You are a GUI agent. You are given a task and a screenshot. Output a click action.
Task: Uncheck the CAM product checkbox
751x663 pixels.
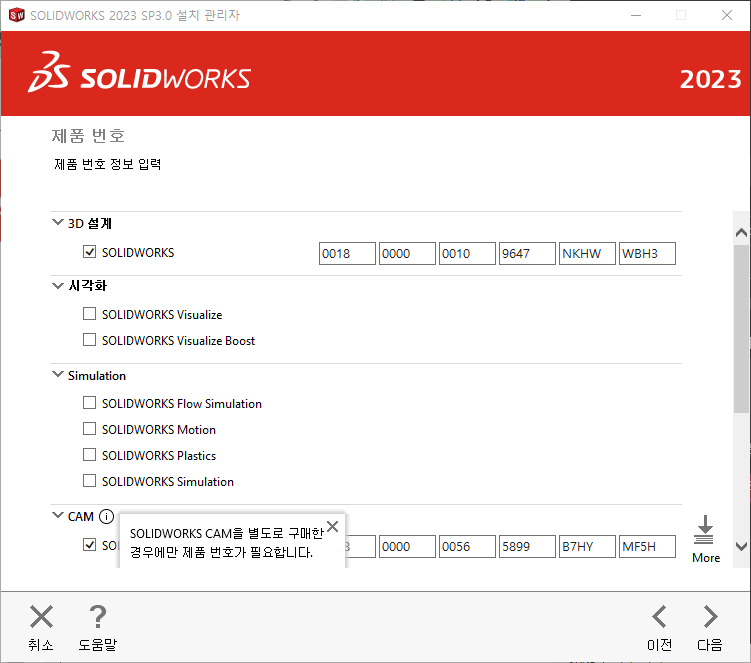point(90,545)
